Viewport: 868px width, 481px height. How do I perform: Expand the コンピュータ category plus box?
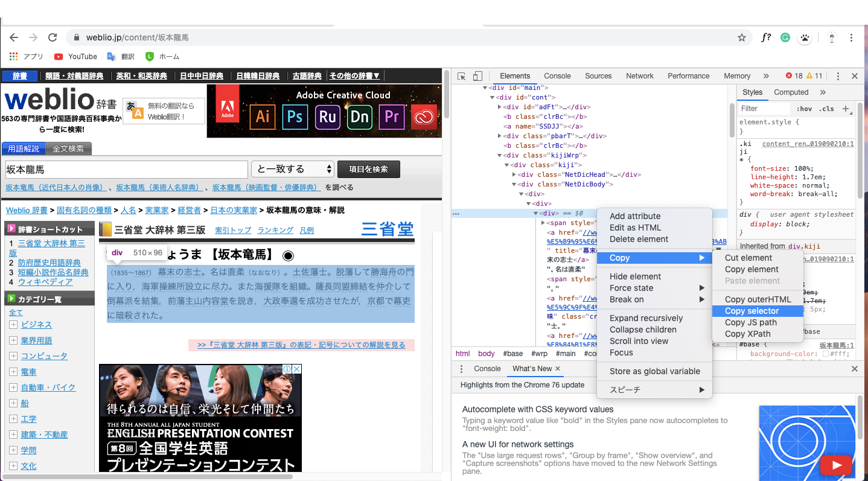13,356
